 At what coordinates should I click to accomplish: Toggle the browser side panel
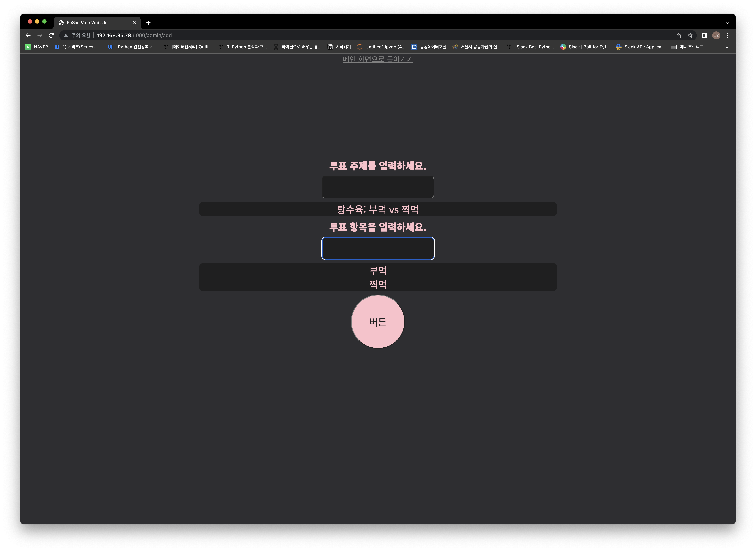coord(705,35)
